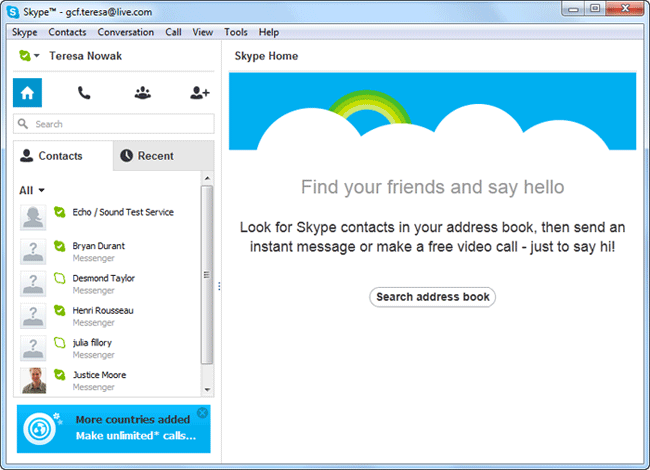Click julia fillory's placeholder avatar
Image resolution: width=650 pixels, height=470 pixels.
[x=33, y=348]
